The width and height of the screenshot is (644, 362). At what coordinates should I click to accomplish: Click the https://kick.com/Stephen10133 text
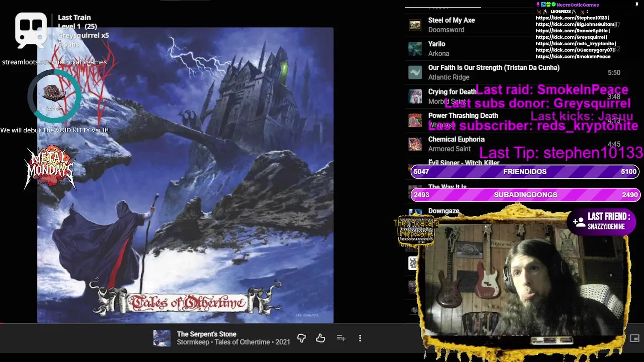tap(573, 18)
